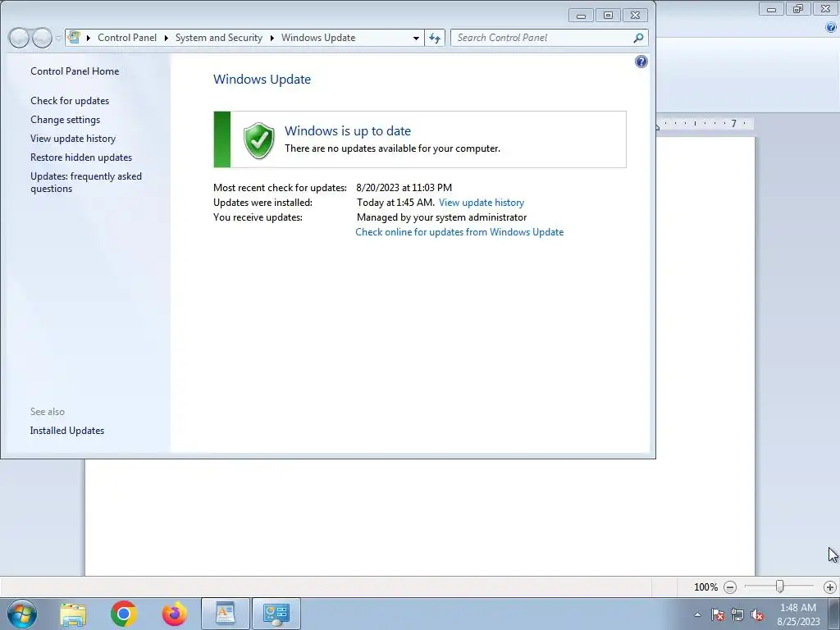The width and height of the screenshot is (840, 630).
Task: Select Control Panel breadcrumb in address bar
Action: pyautogui.click(x=127, y=38)
